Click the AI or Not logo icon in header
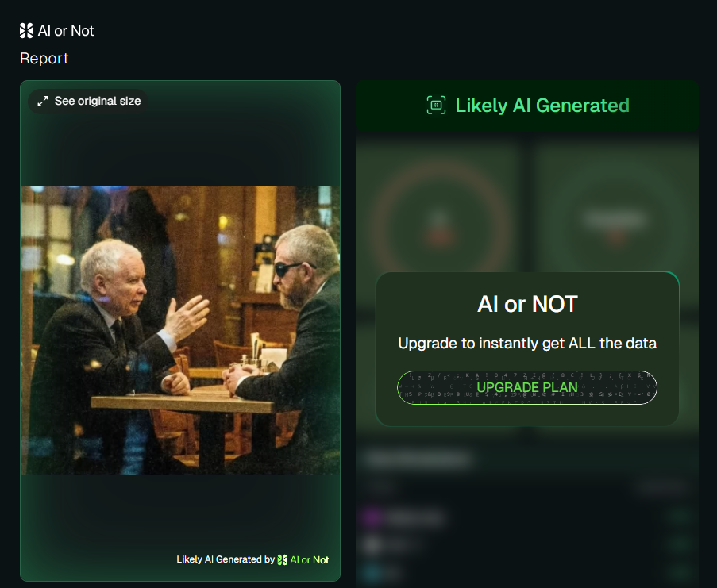 [x=26, y=31]
